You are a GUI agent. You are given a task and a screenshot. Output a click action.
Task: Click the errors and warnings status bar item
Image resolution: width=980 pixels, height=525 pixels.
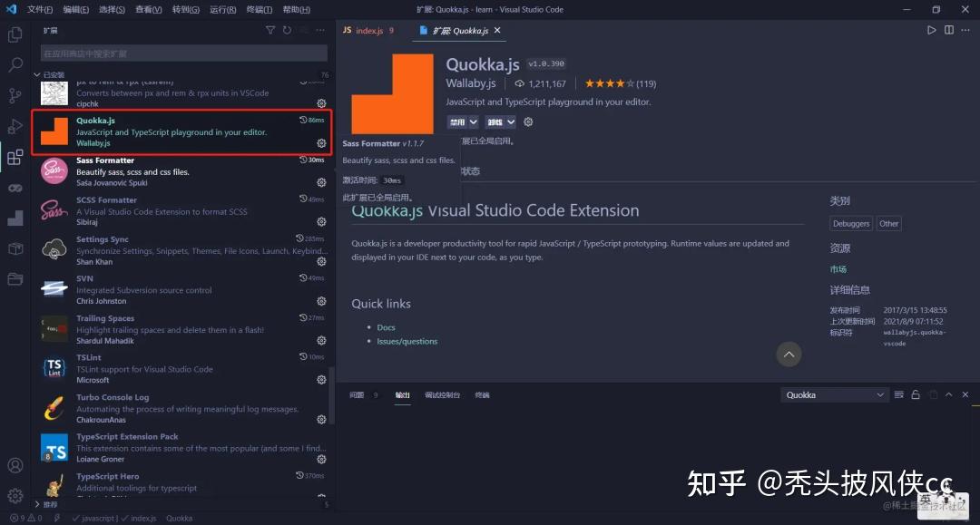[x=25, y=518]
